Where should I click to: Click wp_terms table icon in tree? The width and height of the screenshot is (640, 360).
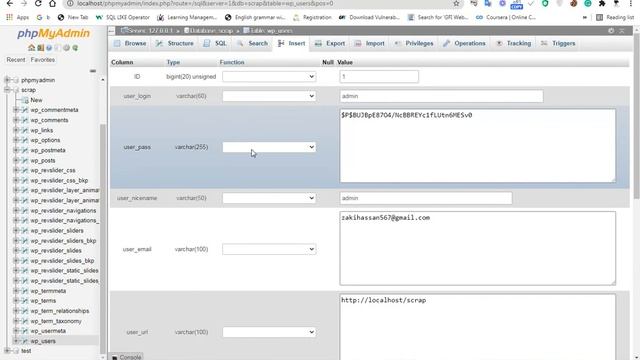pyautogui.click(x=24, y=301)
